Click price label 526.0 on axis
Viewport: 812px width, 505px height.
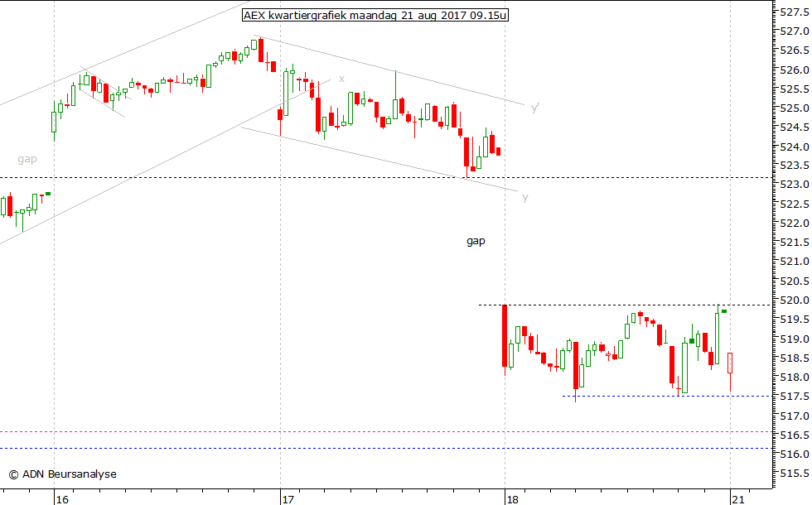tap(795, 70)
